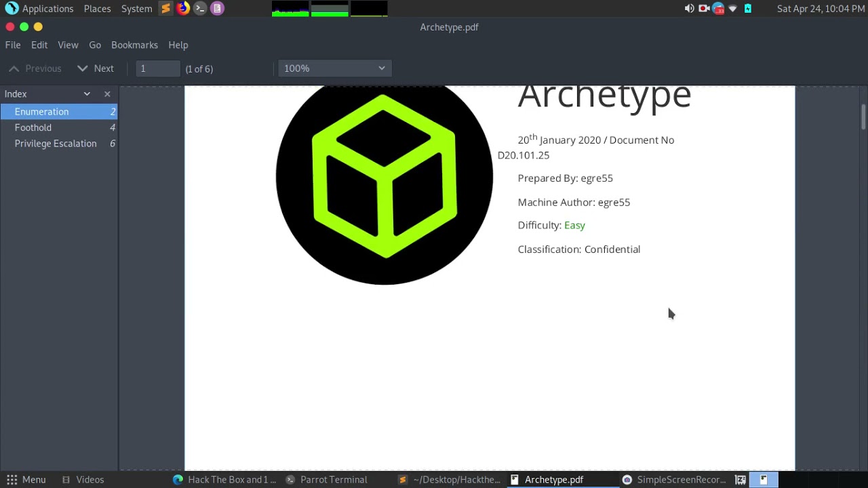Click the screen recorder tray icon
The image size is (868, 488).
[704, 9]
